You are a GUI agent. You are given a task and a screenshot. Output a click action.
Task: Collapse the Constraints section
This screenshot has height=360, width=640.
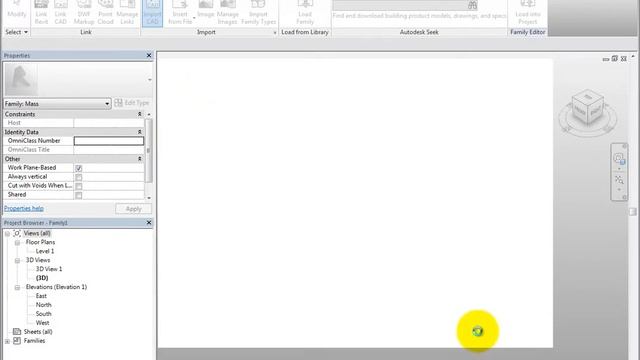(139, 114)
